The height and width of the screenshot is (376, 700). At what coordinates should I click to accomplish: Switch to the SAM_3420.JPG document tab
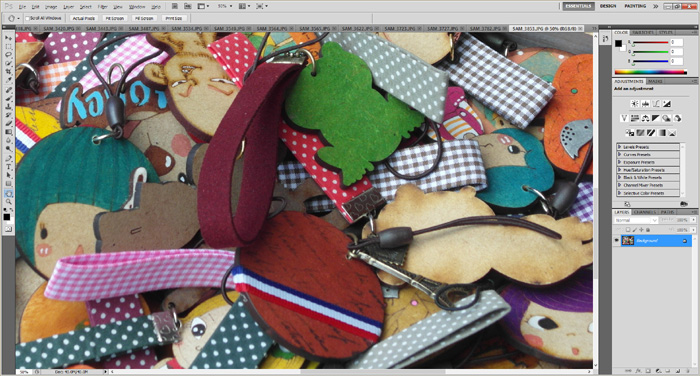point(59,29)
